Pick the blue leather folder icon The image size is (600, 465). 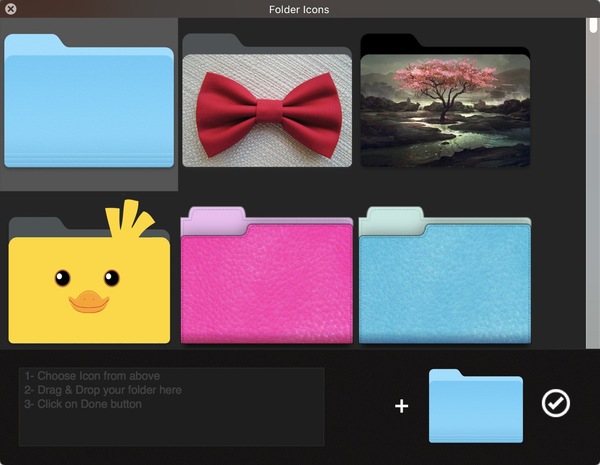(x=445, y=275)
